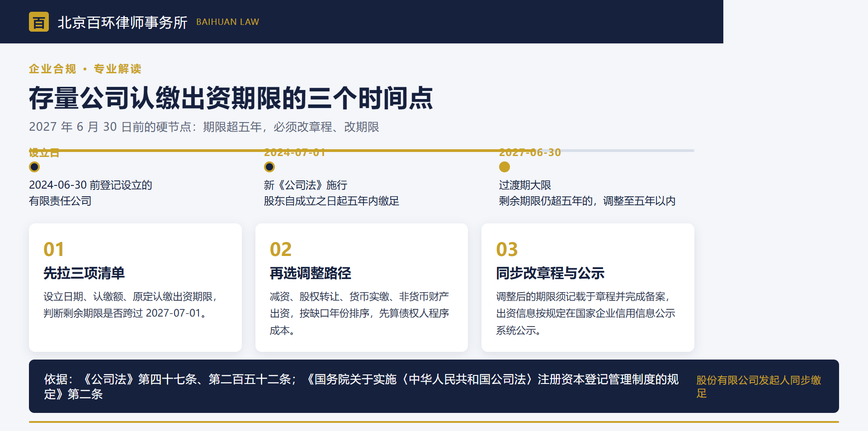
Task: Click the gold number 01 on the first card
Action: point(54,249)
